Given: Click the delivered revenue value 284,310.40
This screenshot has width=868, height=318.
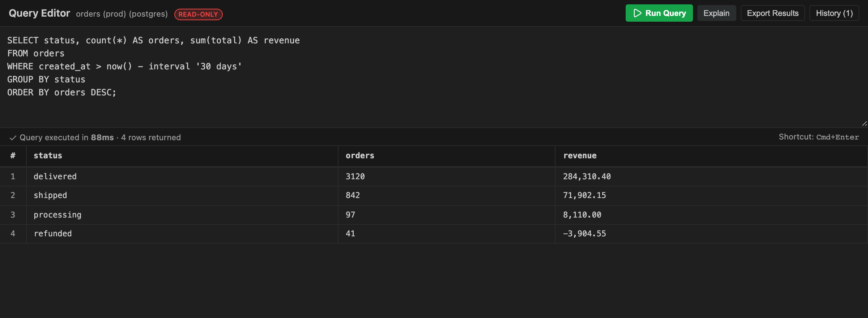Looking at the screenshot, I should pyautogui.click(x=587, y=176).
